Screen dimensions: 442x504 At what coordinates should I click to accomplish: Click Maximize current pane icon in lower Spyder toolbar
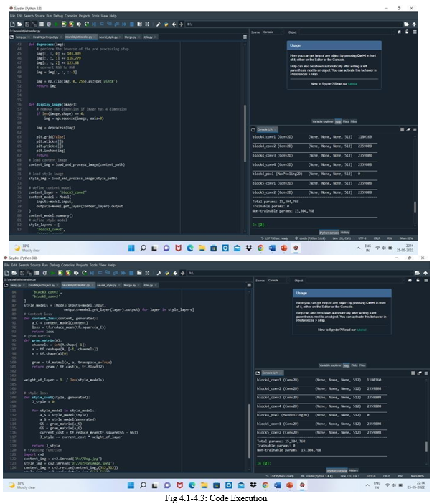click(147, 273)
